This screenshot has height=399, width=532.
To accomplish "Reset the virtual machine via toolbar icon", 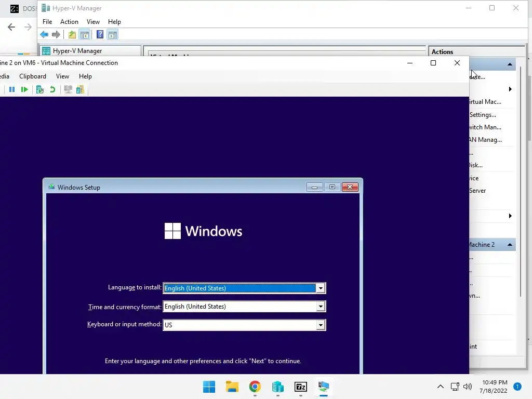I will [24, 89].
